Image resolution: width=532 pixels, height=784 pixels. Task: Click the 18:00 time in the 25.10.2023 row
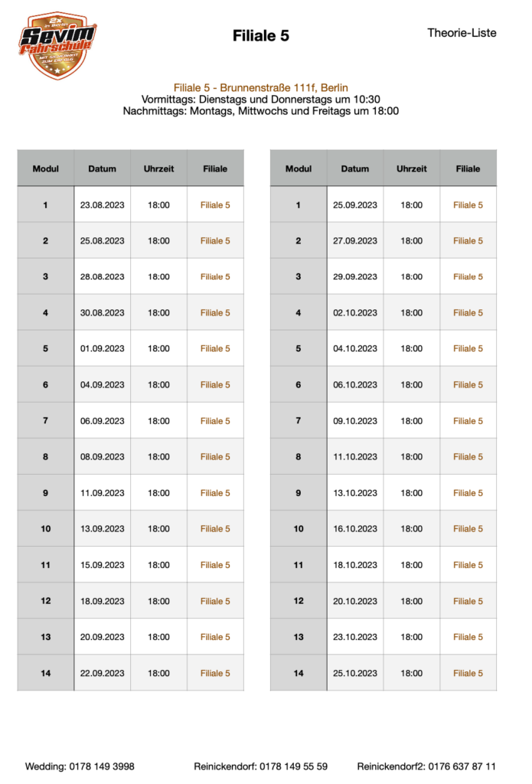pos(412,674)
